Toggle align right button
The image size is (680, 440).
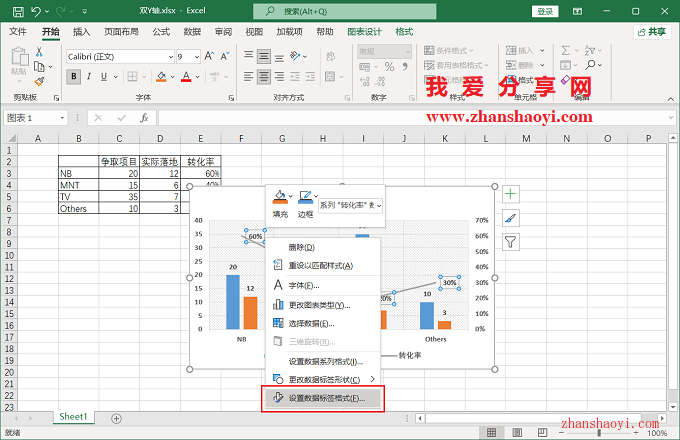pos(279,77)
